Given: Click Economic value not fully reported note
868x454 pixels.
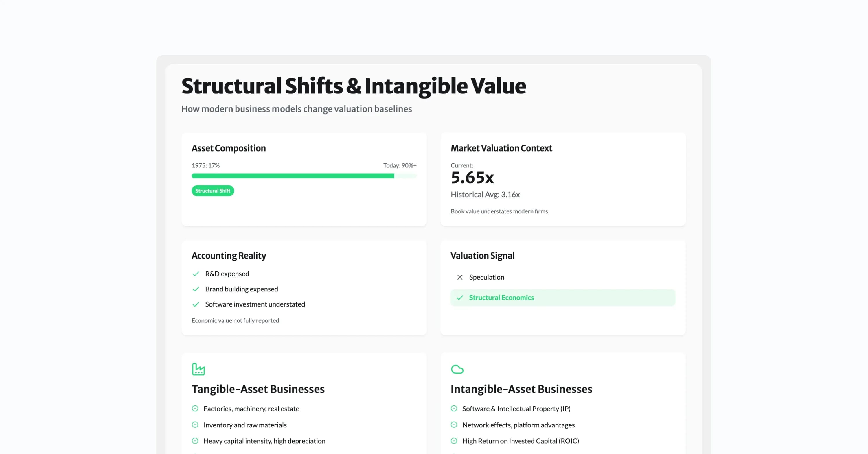Looking at the screenshot, I should pyautogui.click(x=235, y=321).
